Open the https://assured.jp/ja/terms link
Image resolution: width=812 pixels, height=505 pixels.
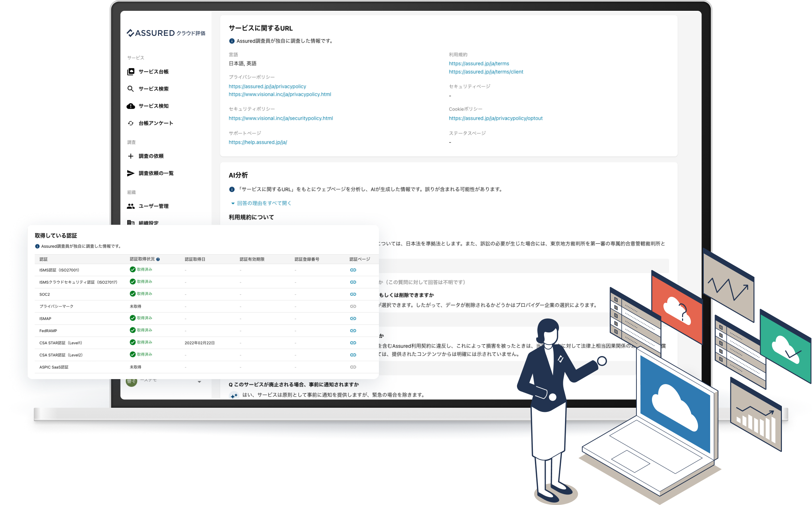click(x=479, y=64)
